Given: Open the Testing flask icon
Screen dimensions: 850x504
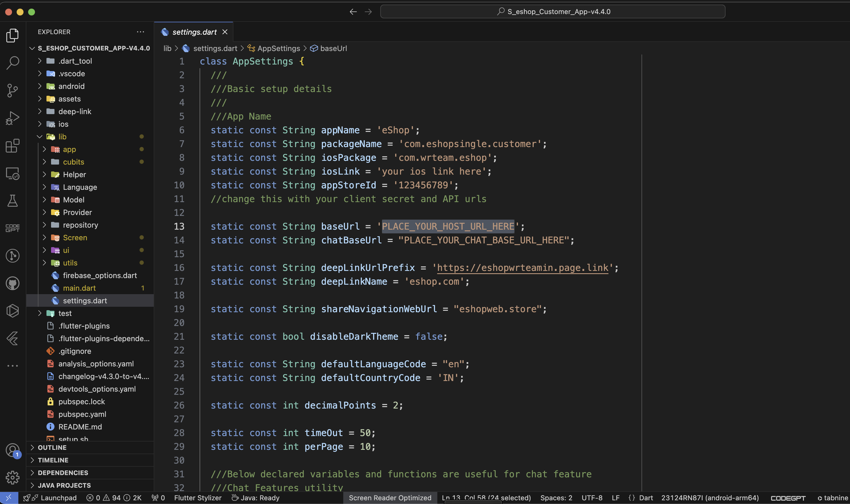Looking at the screenshot, I should (13, 201).
